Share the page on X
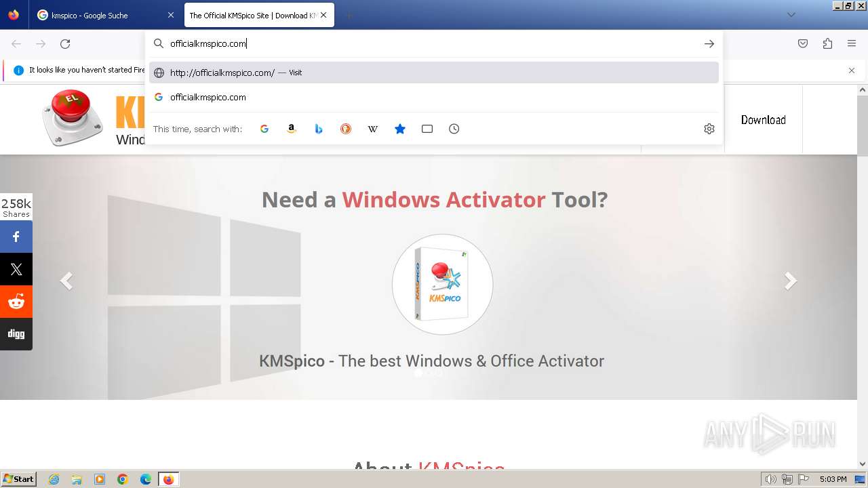The width and height of the screenshot is (868, 488). (x=16, y=270)
